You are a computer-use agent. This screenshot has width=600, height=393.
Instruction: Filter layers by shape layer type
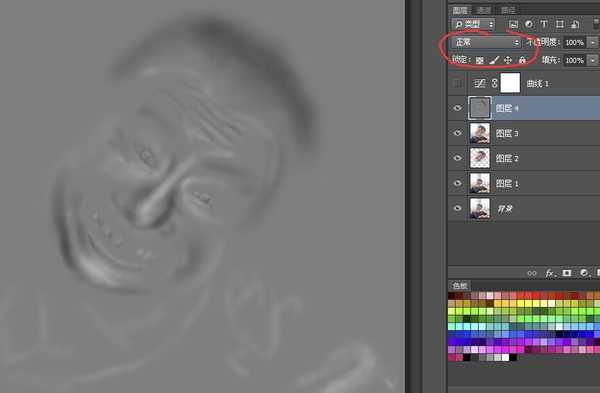[x=560, y=24]
